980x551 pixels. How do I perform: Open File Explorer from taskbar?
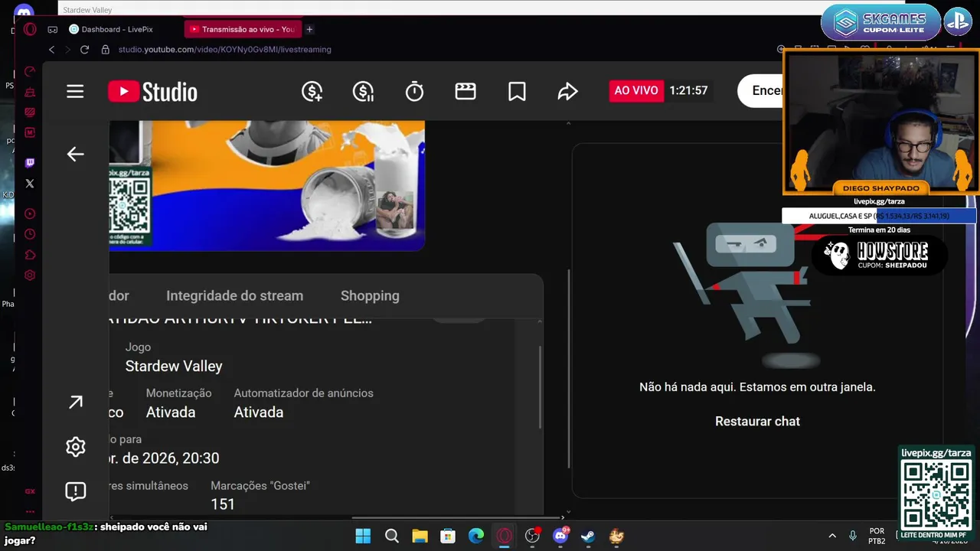[420, 536]
